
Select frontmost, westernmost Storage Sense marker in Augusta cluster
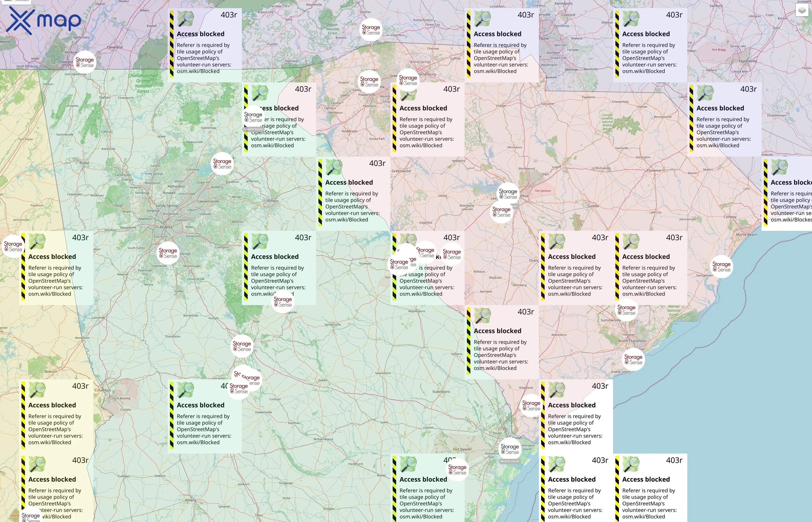pos(399,264)
